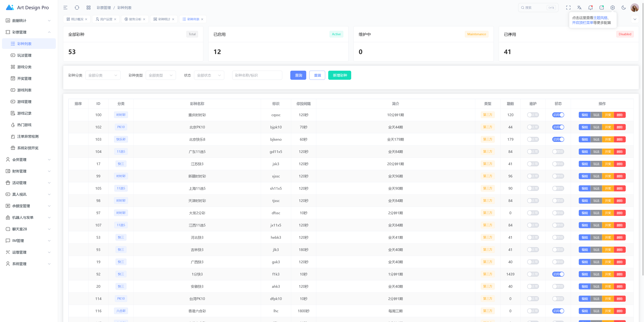Open 开奖管理 in the sidebar

click(x=24, y=79)
